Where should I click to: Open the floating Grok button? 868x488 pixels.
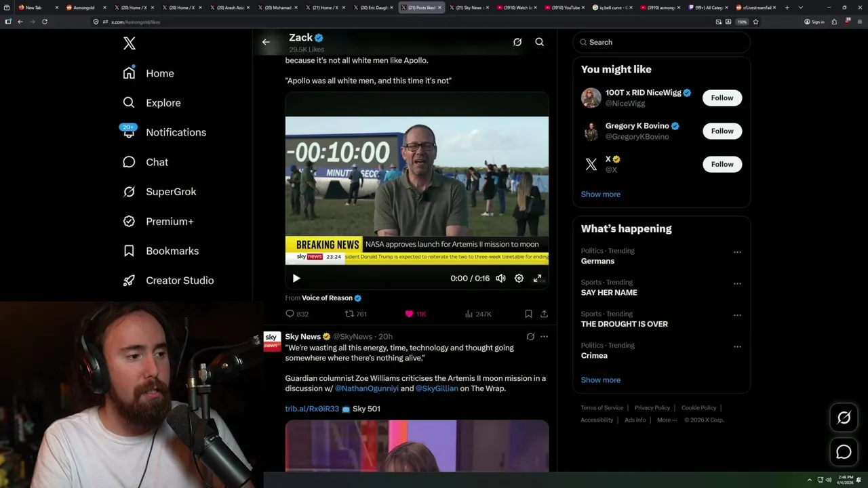point(844,418)
